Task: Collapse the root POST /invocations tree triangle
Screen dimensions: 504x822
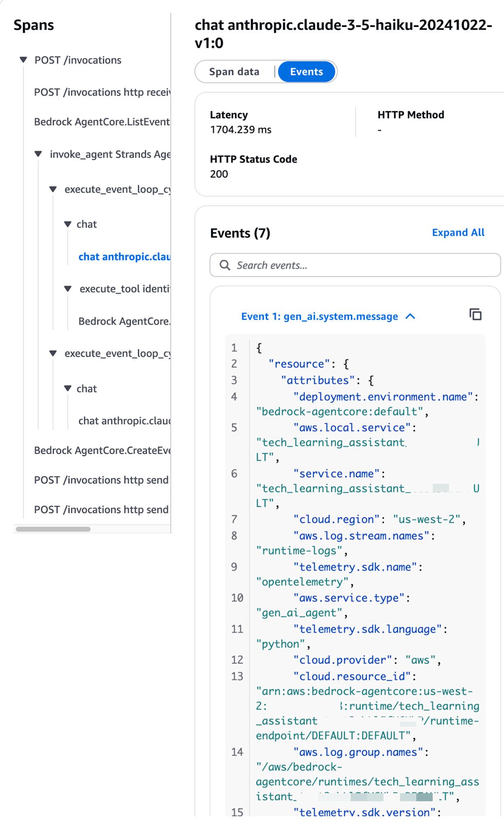Action: (23, 60)
